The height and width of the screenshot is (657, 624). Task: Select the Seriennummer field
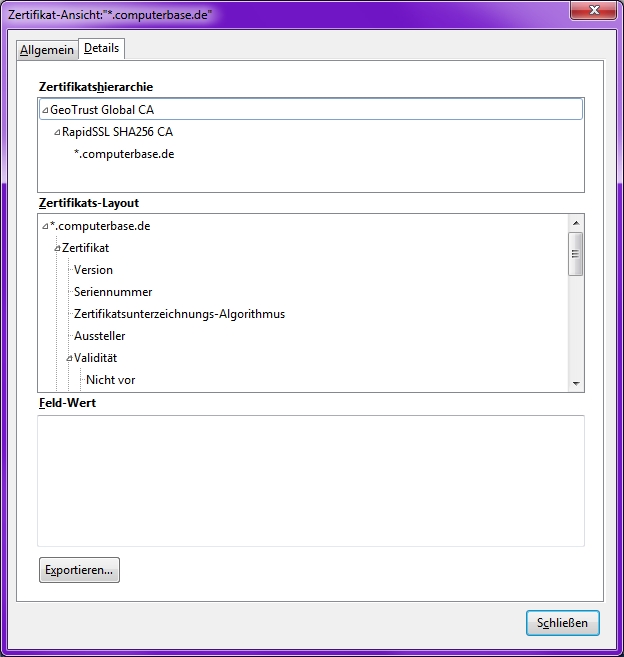[113, 292]
